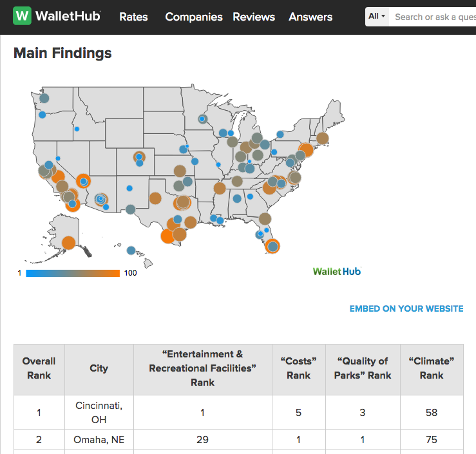Sort by Overall Rank column header
This screenshot has height=454, width=476.
39,370
